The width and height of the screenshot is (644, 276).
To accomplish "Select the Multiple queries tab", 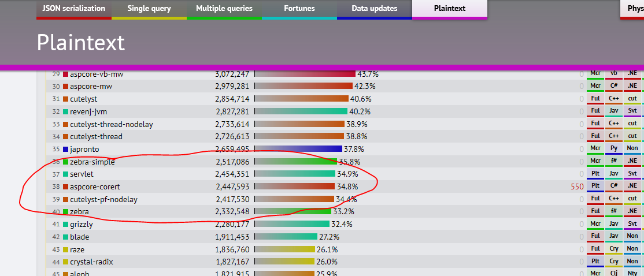I will click(224, 9).
